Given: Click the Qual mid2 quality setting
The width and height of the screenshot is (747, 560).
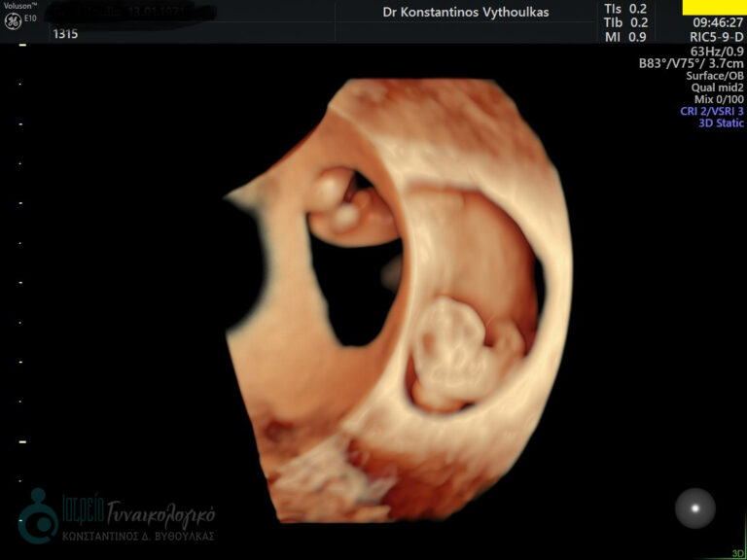Looking at the screenshot, I should 717,87.
